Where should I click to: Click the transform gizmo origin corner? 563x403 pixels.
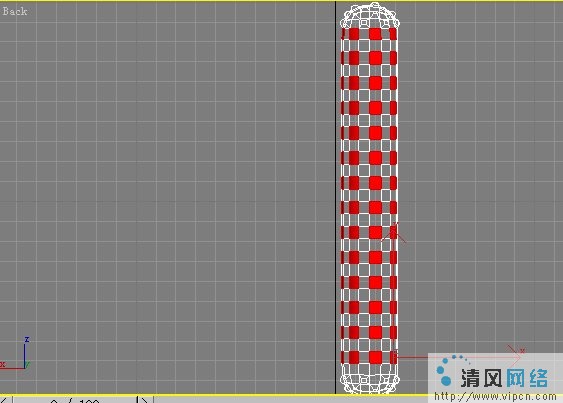click(x=395, y=357)
